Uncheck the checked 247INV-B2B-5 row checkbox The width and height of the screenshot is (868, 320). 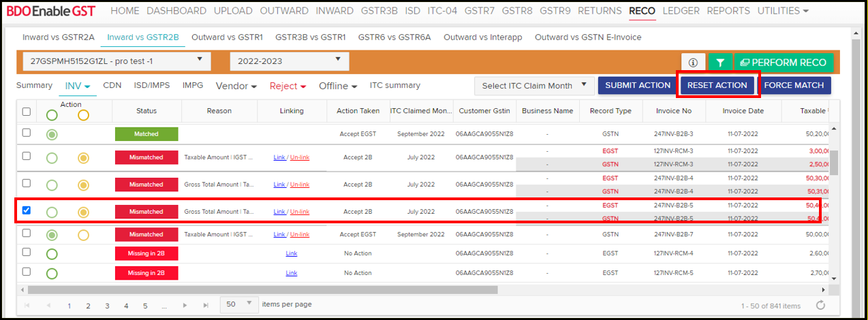click(x=27, y=210)
